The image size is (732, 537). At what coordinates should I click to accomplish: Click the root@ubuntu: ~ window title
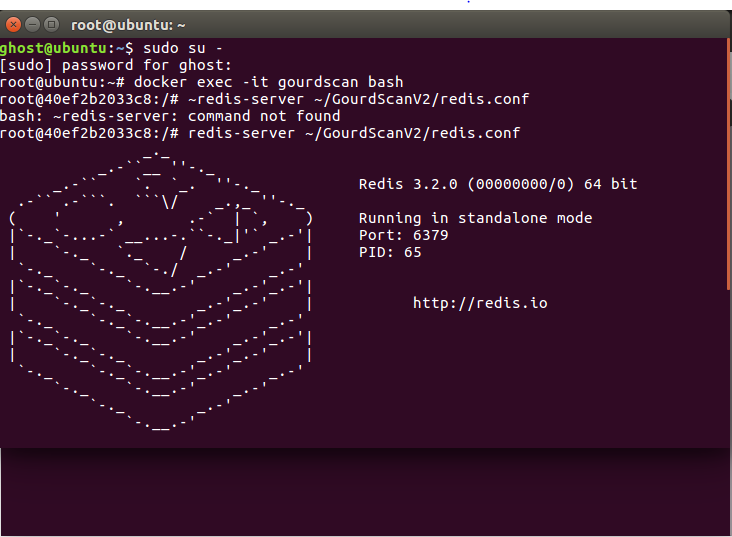(x=128, y=25)
